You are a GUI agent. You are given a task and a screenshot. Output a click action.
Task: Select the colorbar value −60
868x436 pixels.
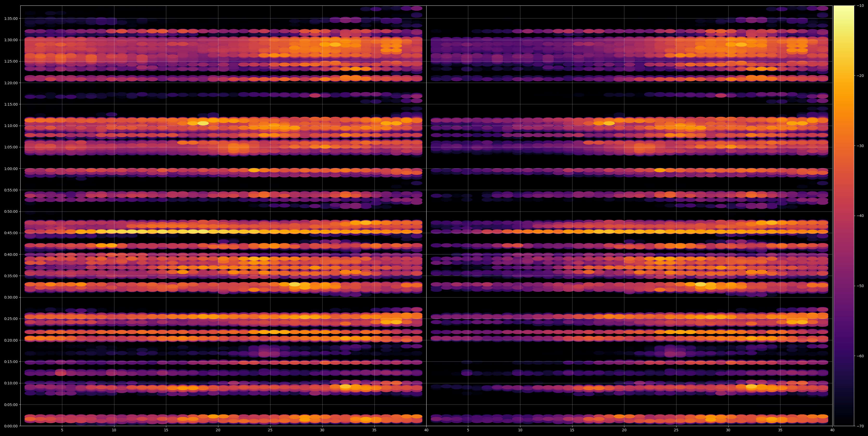(x=860, y=356)
